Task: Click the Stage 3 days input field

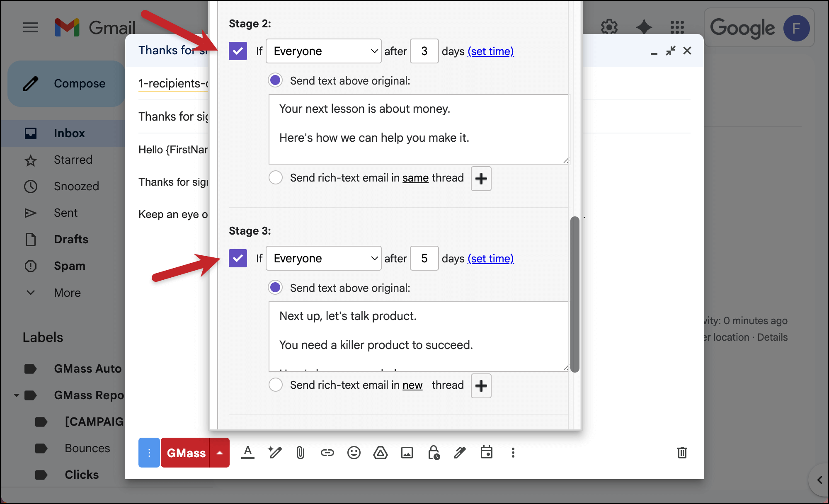Action: 424,258
